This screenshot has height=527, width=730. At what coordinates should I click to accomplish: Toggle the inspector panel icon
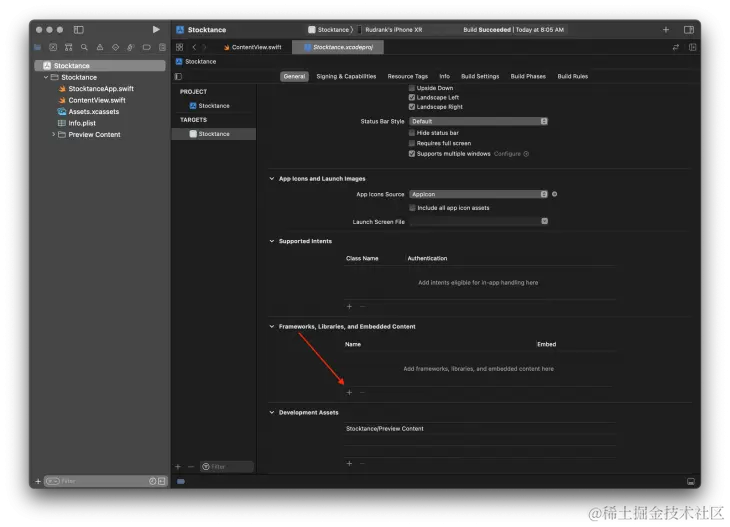[689, 30]
